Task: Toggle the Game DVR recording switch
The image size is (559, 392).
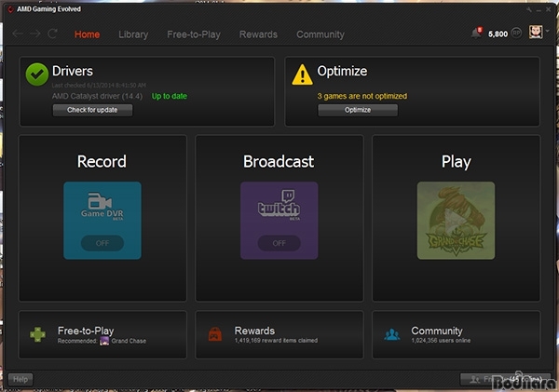Action: pos(102,243)
